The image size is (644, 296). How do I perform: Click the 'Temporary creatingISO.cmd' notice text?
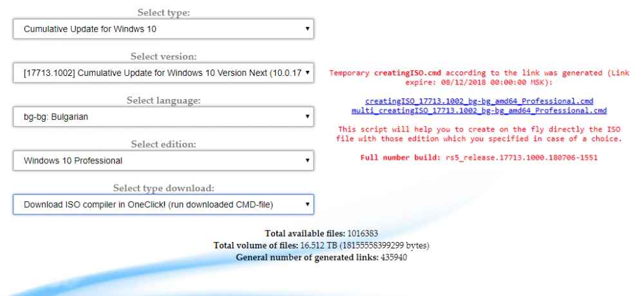479,77
